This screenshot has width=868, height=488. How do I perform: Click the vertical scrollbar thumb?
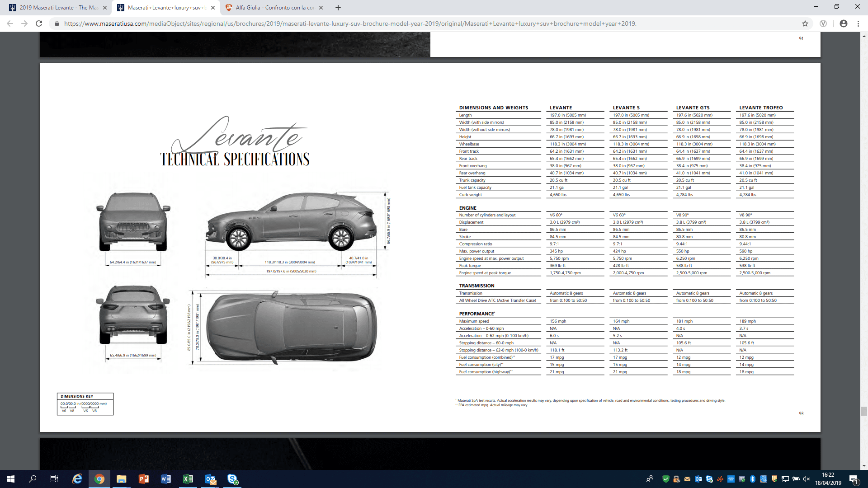[864, 411]
